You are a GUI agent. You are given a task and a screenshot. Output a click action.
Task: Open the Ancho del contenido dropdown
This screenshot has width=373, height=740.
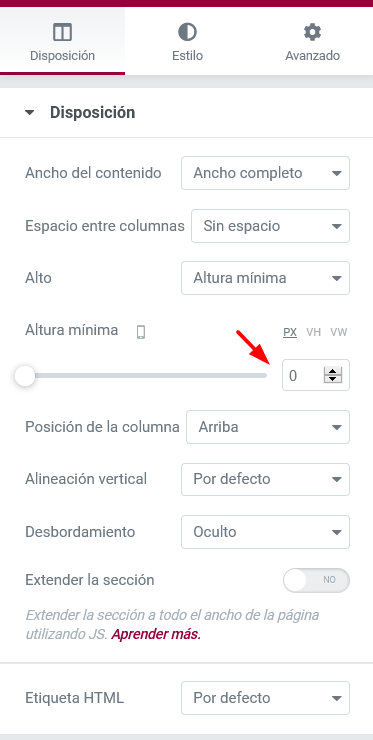click(x=265, y=173)
